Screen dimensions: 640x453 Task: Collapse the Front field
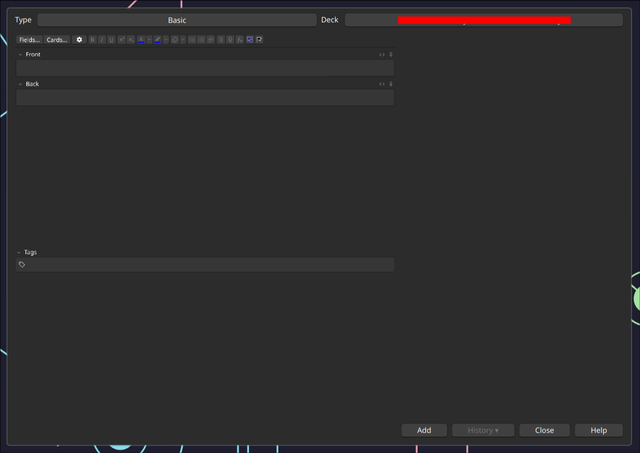20,54
